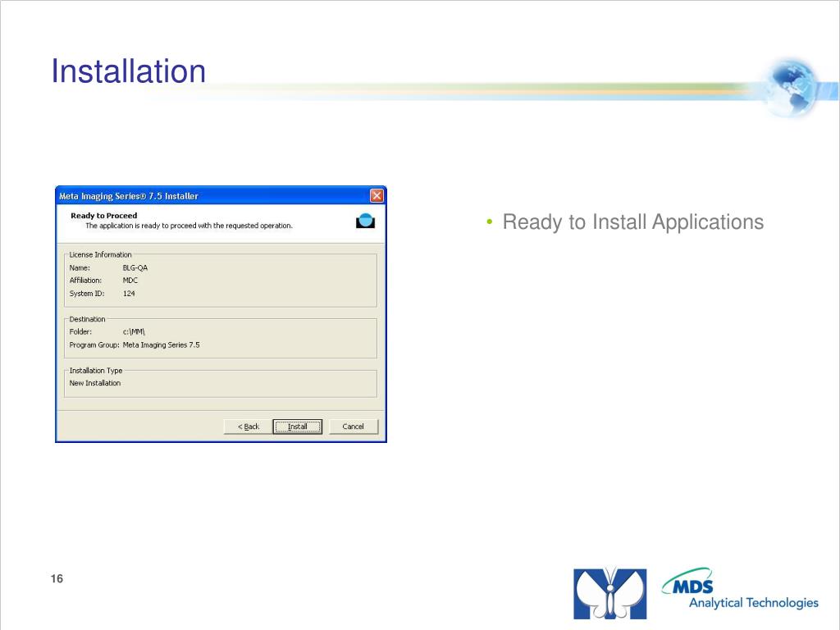Select program group Meta Imaging Series 7.5

point(162,345)
